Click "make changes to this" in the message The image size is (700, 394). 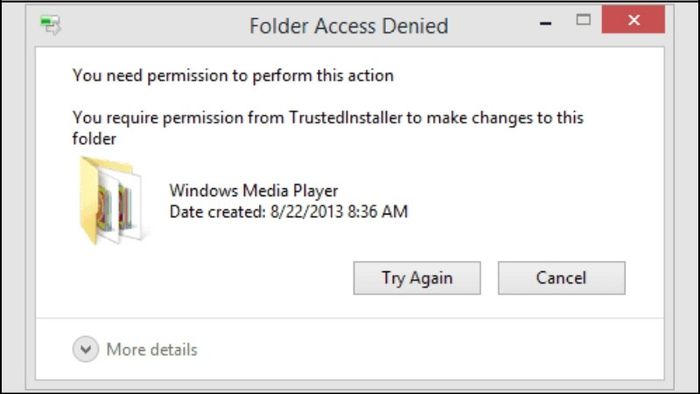click(x=505, y=118)
